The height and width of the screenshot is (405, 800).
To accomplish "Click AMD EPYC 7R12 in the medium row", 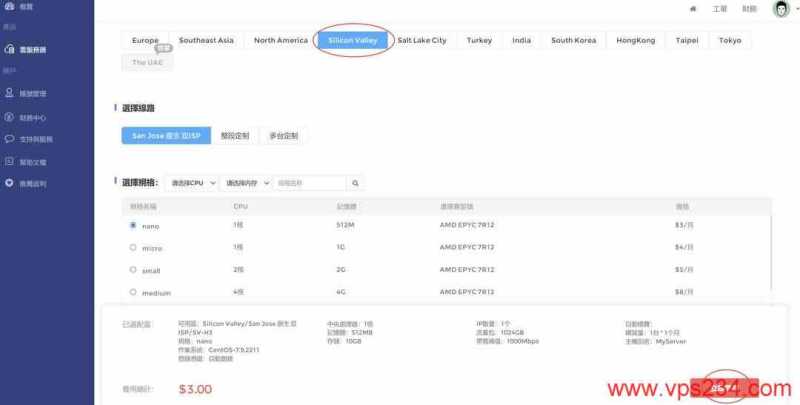I will point(467,292).
